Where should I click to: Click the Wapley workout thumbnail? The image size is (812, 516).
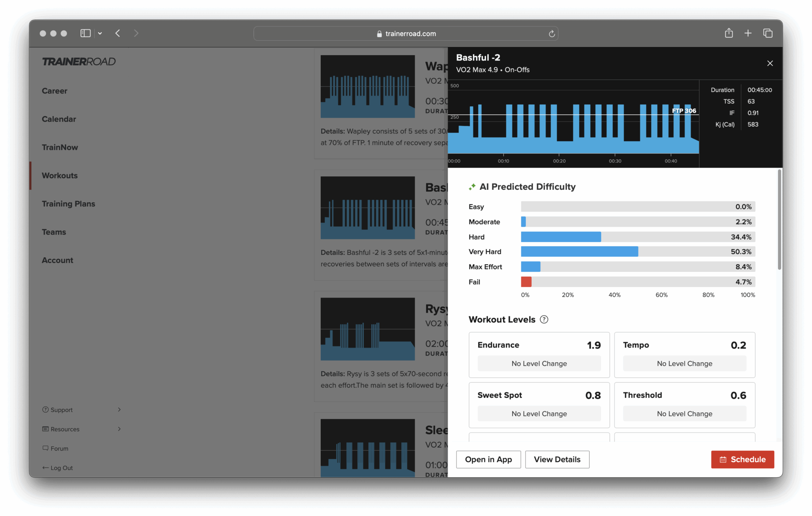click(368, 86)
